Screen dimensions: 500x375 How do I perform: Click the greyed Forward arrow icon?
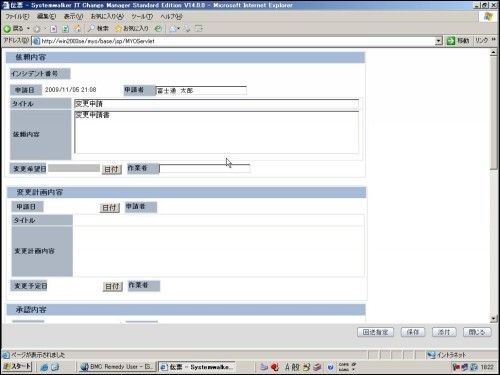(x=37, y=29)
